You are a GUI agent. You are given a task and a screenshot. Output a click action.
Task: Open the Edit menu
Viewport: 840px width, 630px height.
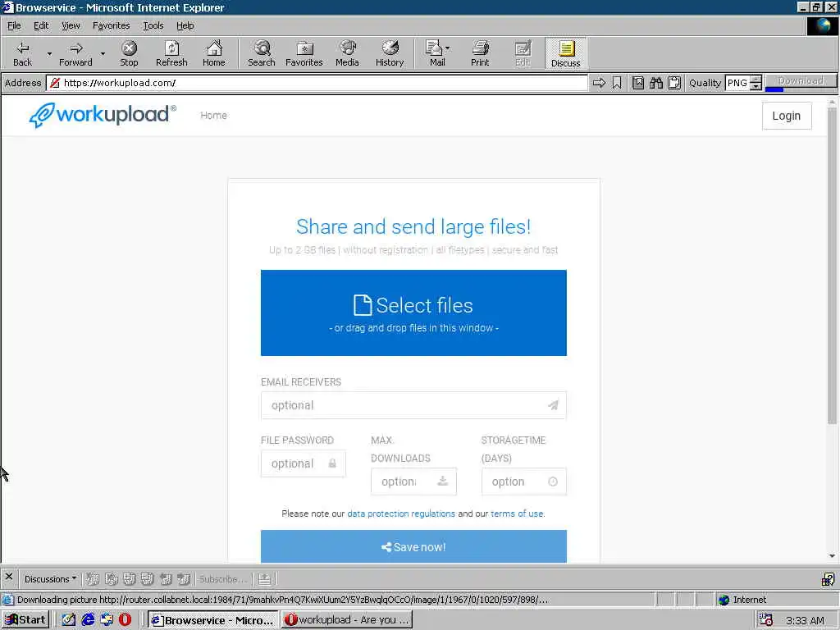tap(41, 25)
